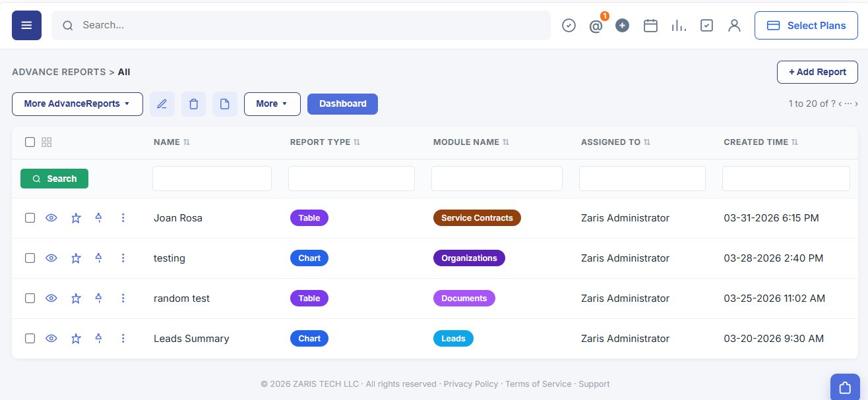Pin the Joan Rosa report
This screenshot has width=868, height=400.
98,218
